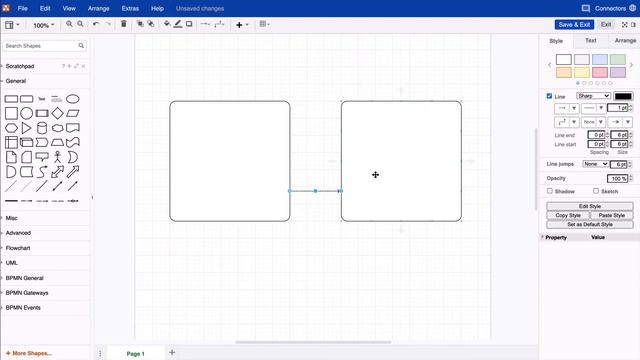This screenshot has height=360, width=640.
Task: Select the triangle shape in General
Action: (26, 128)
